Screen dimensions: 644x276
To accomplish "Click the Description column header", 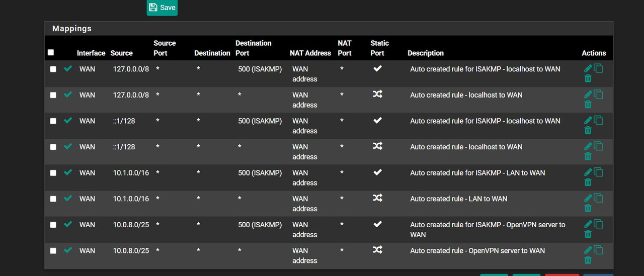I will point(426,53).
